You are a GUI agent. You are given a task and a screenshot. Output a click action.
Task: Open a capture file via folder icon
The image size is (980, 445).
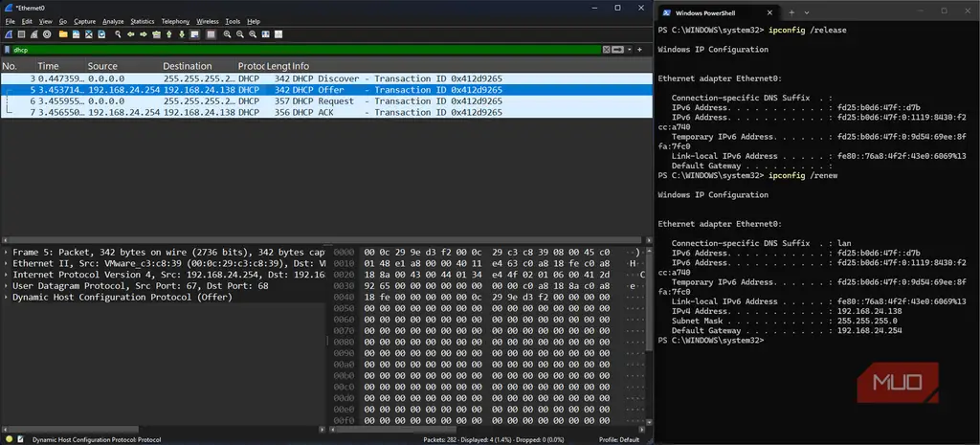[x=63, y=34]
